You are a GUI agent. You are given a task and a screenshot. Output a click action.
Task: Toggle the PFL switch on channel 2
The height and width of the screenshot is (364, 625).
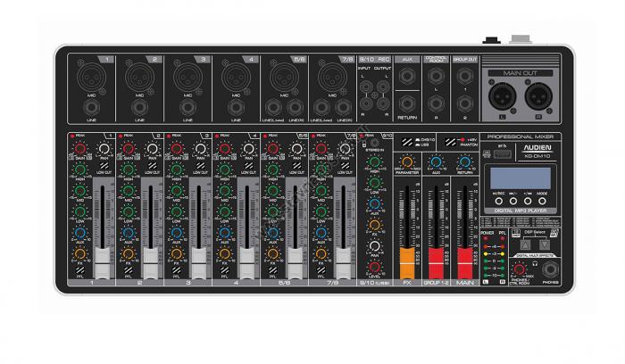(x=128, y=269)
